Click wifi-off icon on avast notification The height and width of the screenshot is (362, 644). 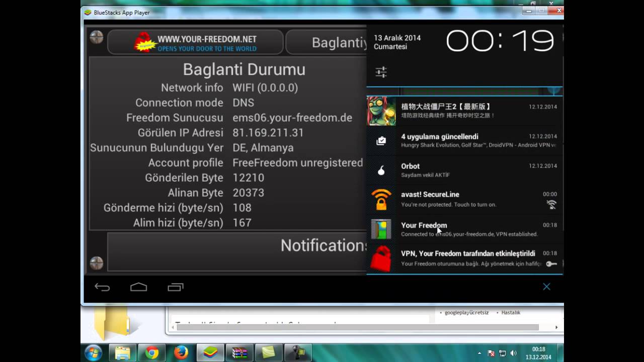coord(551,204)
